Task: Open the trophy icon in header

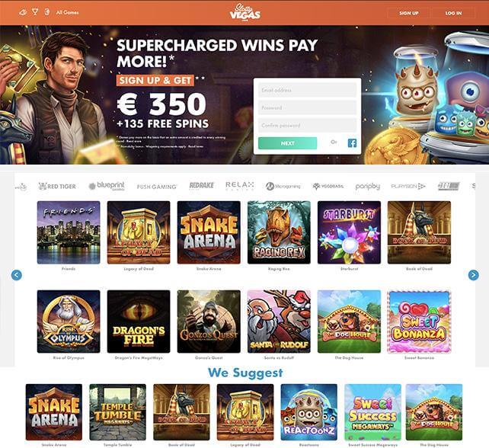Action: [35, 12]
